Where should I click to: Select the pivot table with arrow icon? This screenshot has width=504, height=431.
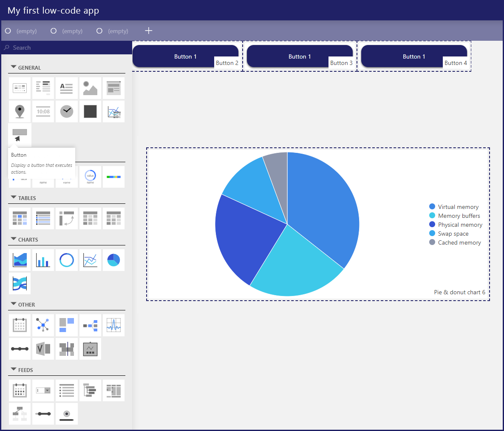click(67, 218)
